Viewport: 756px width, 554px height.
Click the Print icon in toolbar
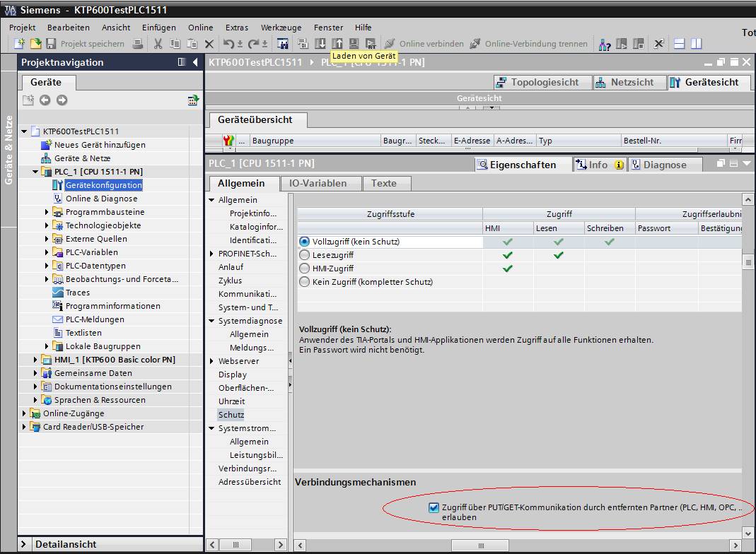pyautogui.click(x=138, y=44)
